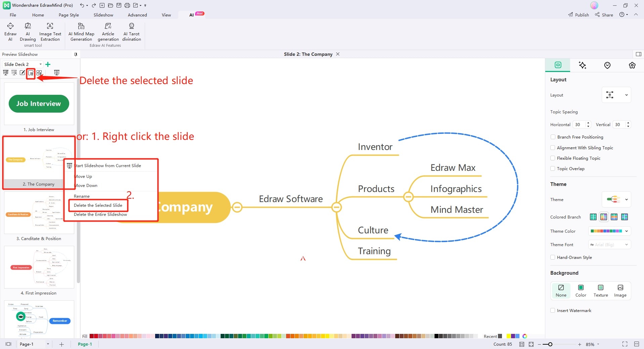Play the slideshow from the slide toolbar
This screenshot has width=644, height=349.
click(57, 73)
